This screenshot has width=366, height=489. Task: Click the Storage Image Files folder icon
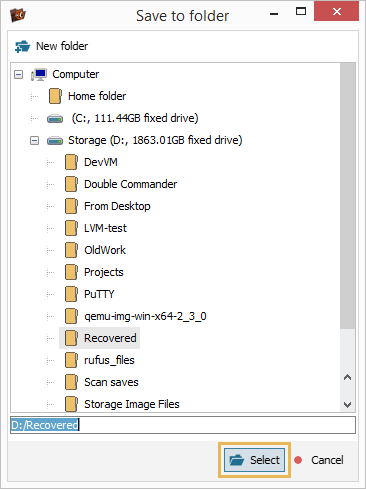[71, 404]
